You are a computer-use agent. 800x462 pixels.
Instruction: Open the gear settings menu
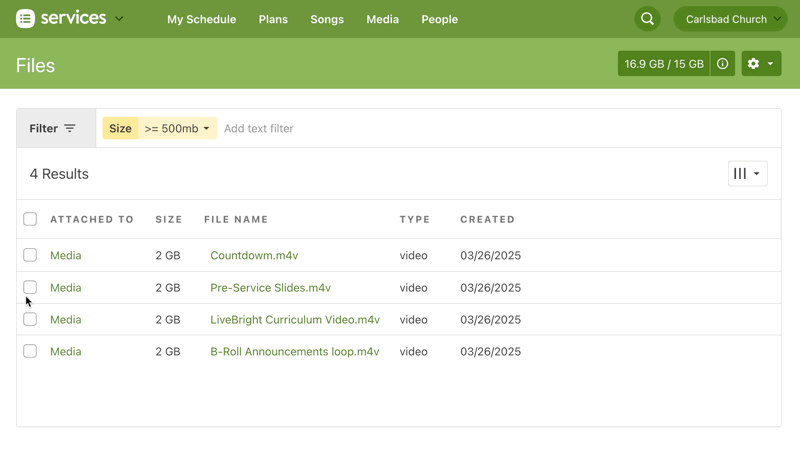pyautogui.click(x=761, y=64)
